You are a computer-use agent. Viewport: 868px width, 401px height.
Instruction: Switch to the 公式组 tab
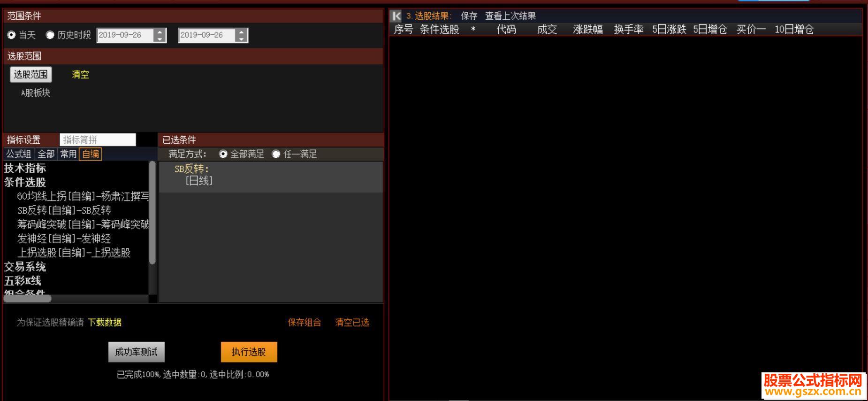(x=18, y=154)
